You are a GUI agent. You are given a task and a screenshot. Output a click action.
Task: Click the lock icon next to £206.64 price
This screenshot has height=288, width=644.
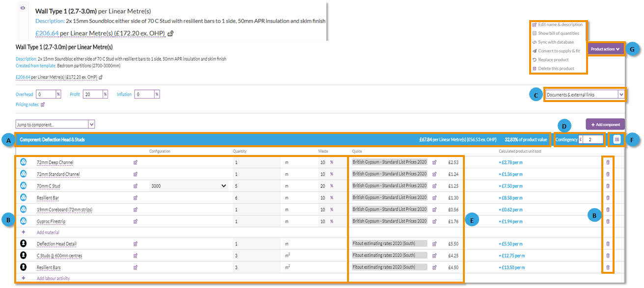point(170,34)
